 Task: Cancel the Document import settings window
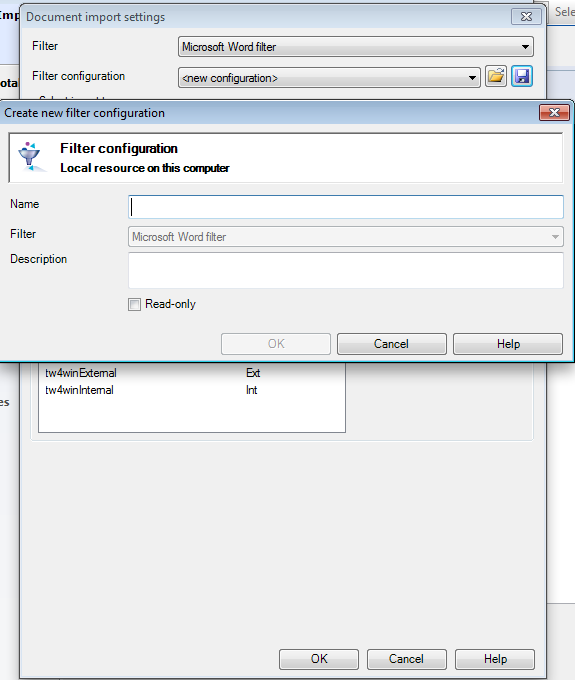407,659
